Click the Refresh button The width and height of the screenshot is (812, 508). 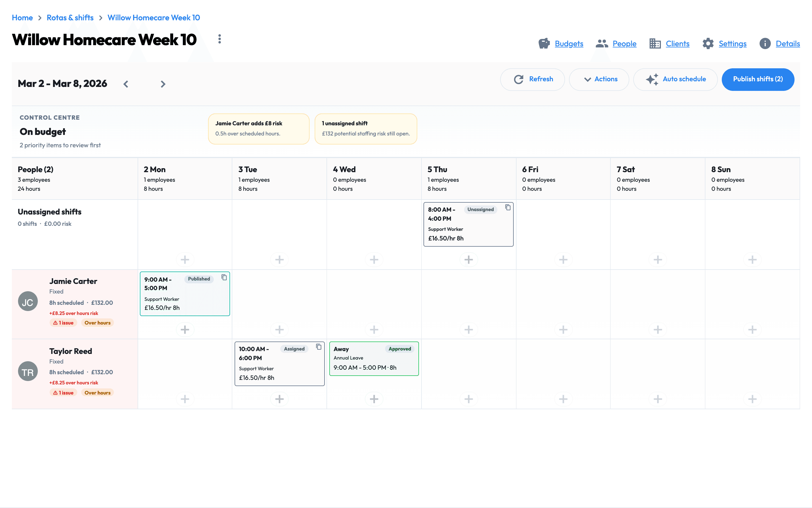tap(533, 79)
